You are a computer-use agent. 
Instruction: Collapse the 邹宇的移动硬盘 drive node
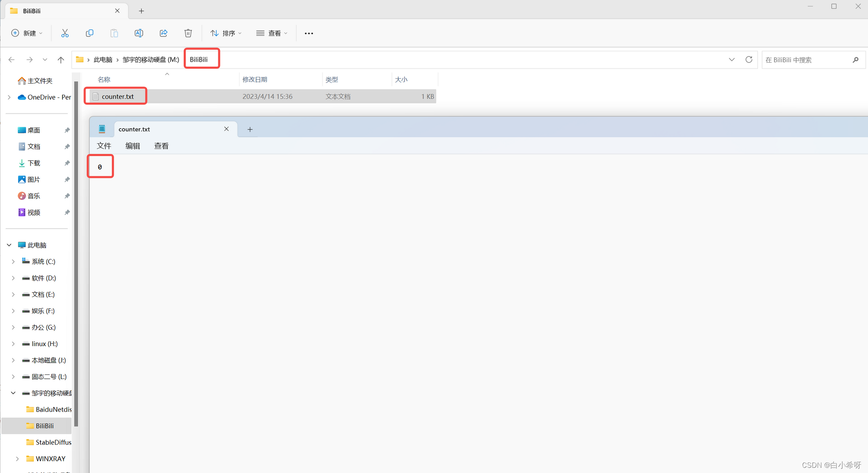pos(13,393)
